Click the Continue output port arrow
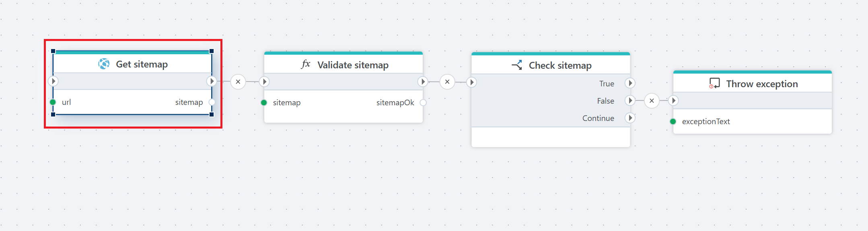This screenshot has height=231, width=868. click(x=630, y=118)
